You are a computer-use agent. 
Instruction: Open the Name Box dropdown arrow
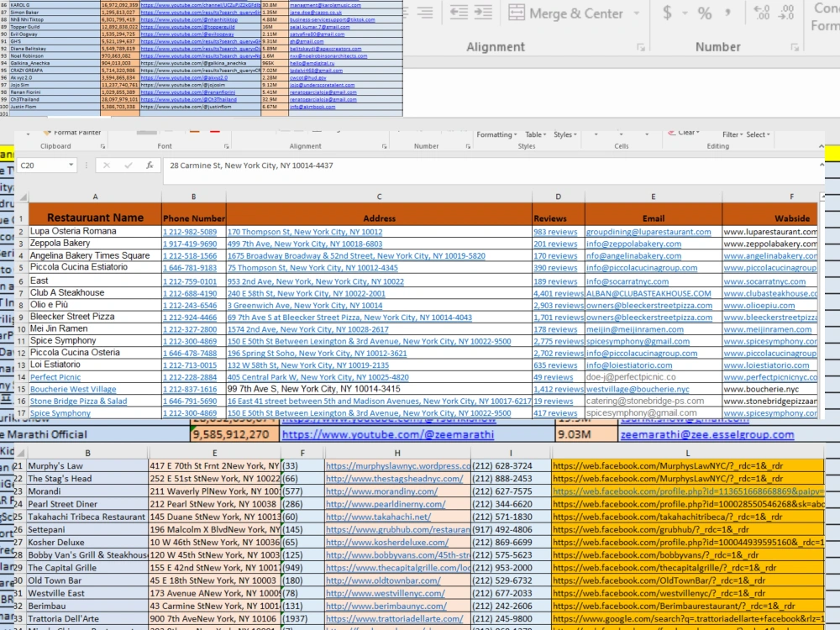71,165
